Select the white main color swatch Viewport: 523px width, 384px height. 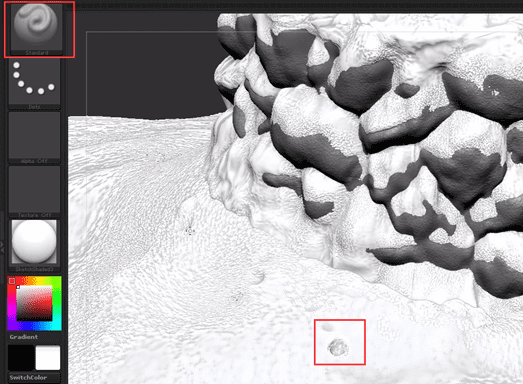point(48,357)
